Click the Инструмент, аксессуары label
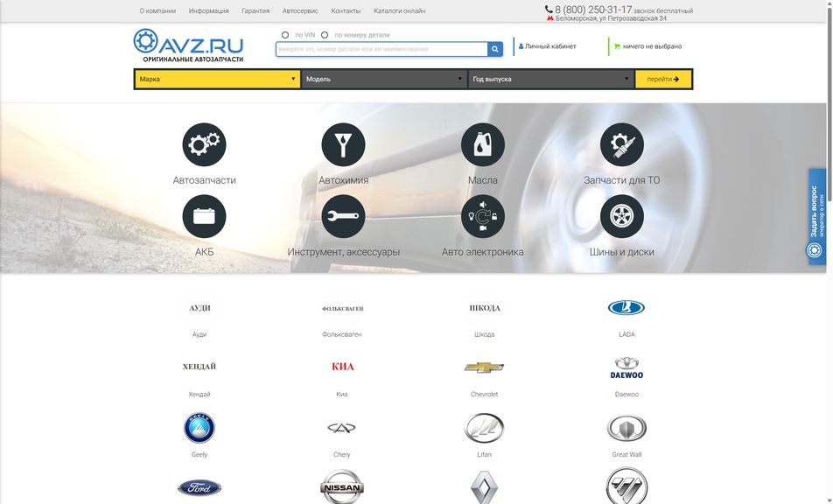 (x=343, y=252)
